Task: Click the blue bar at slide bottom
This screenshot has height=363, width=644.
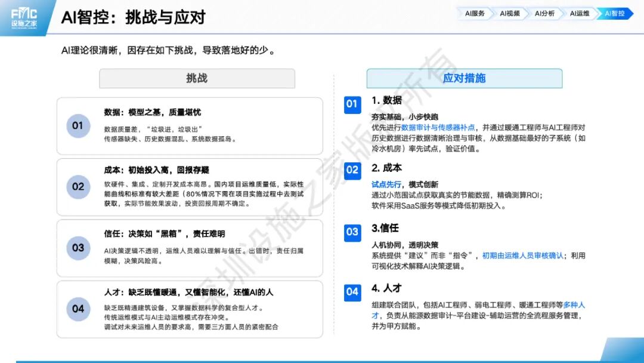Action: (322, 359)
